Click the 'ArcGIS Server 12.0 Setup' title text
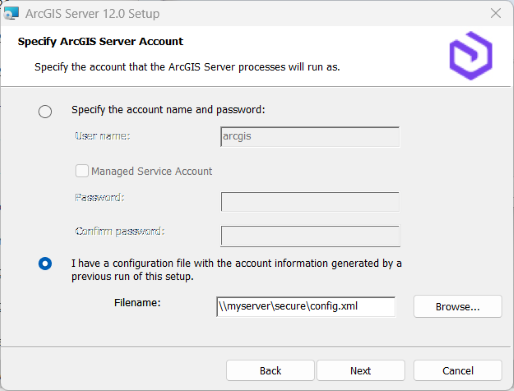Image resolution: width=514 pixels, height=391 pixels. pyautogui.click(x=92, y=14)
